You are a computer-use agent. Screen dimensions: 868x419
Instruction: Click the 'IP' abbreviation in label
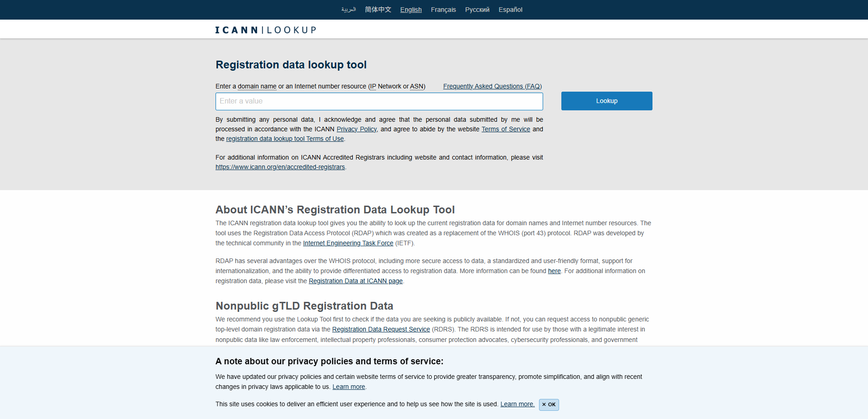coord(373,86)
